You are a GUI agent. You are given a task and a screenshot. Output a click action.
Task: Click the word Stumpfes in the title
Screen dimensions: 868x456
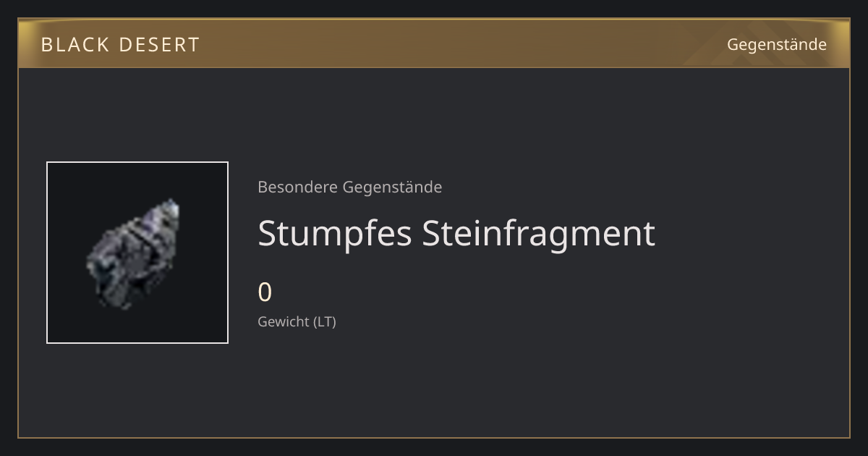pyautogui.click(x=335, y=235)
